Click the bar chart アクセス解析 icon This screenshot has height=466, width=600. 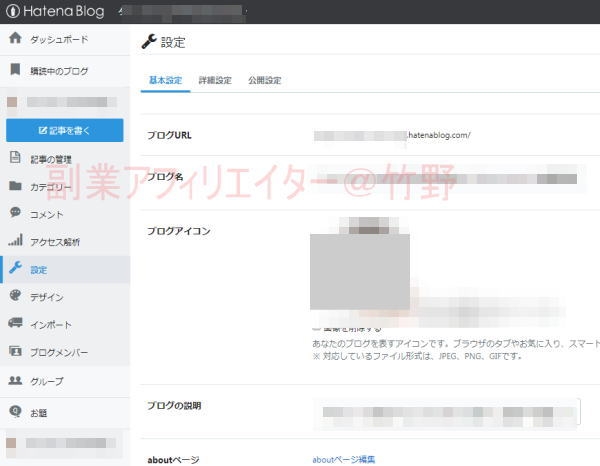[x=15, y=241]
